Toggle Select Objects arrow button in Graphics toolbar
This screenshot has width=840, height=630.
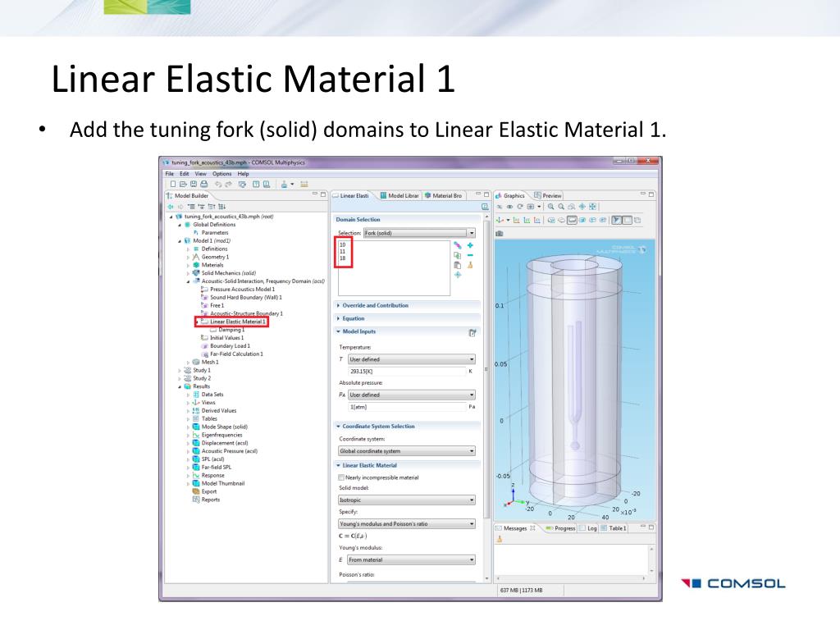coord(617,220)
